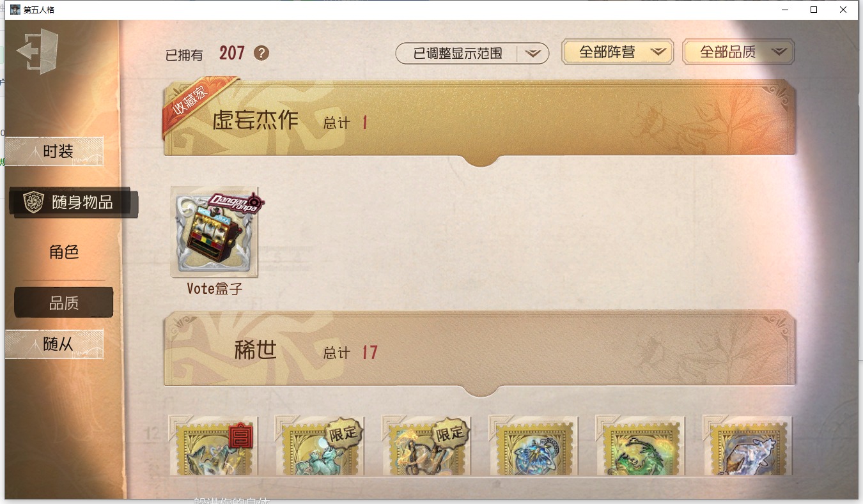Click the fourth 稀世 blue stamp item
This screenshot has width=863, height=504.
point(533,446)
